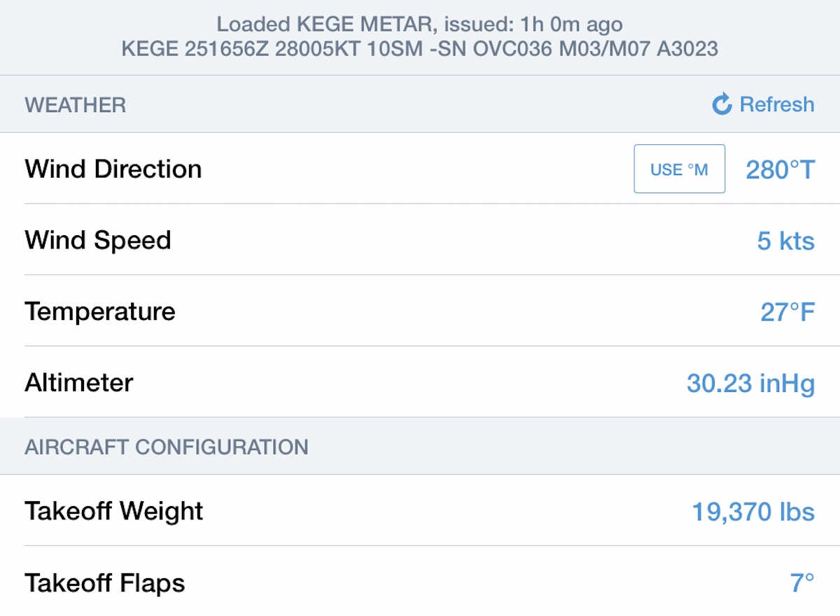Edit the 27°F temperature value
840x616 pixels.
coord(787,312)
